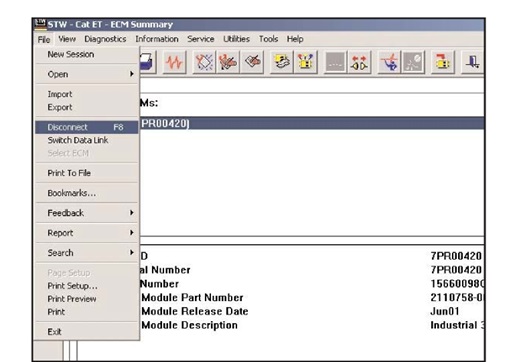The width and height of the screenshot is (515, 362).
Task: Click the STW application icon in title bar
Action: [40, 24]
